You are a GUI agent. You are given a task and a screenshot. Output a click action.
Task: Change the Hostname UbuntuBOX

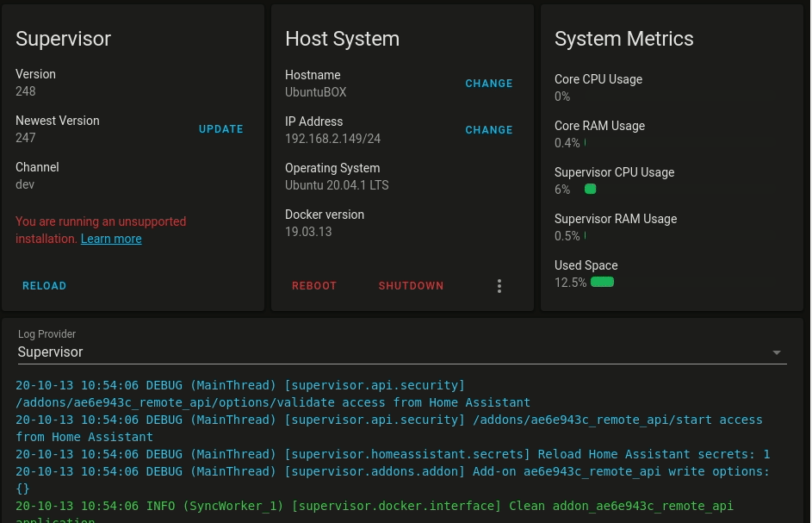(x=489, y=84)
